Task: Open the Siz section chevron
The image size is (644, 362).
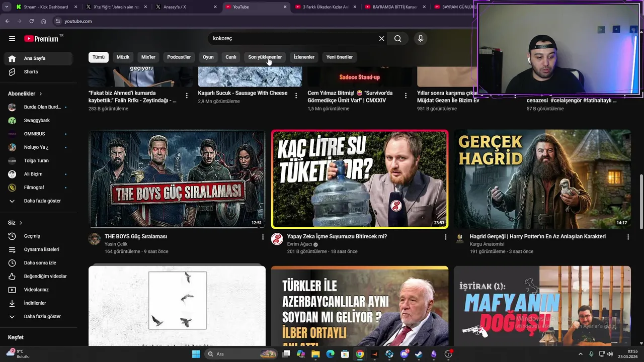Action: tap(21, 223)
